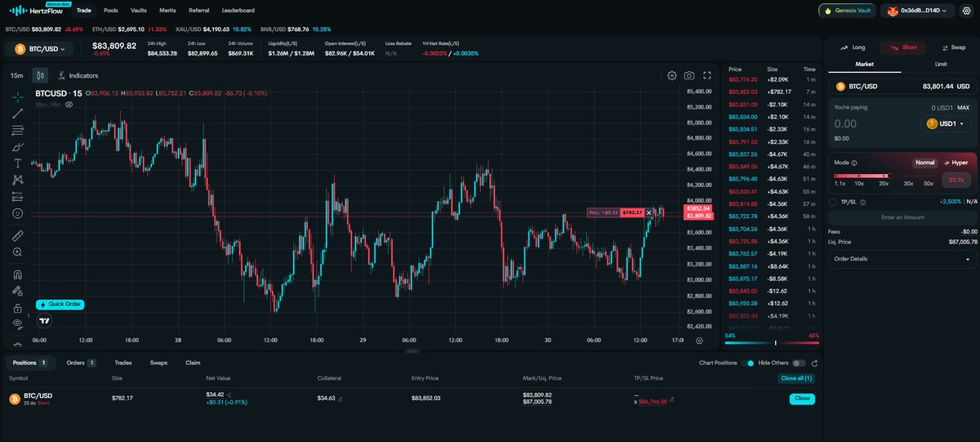980x442 pixels.
Task: Click the 22.7x leverage value field
Action: [957, 179]
